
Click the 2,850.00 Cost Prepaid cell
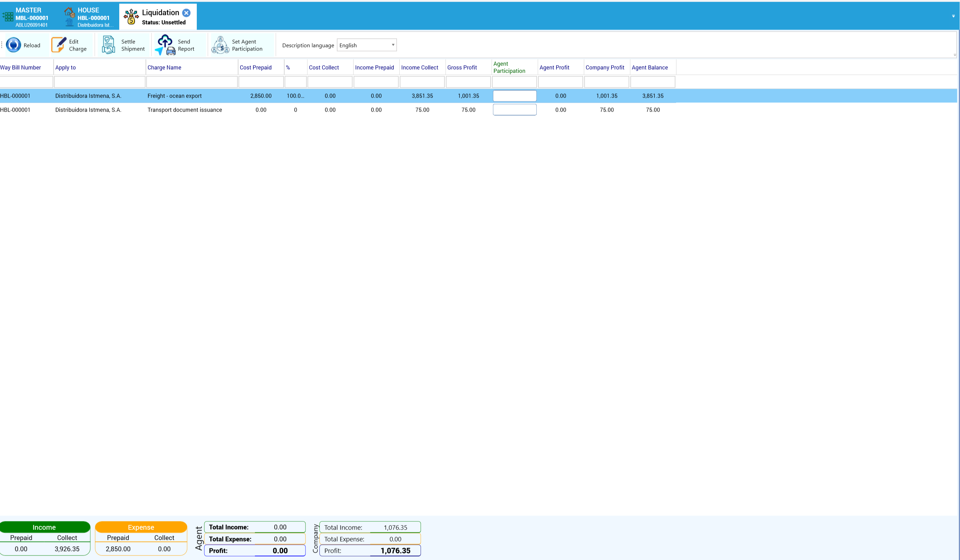point(261,96)
